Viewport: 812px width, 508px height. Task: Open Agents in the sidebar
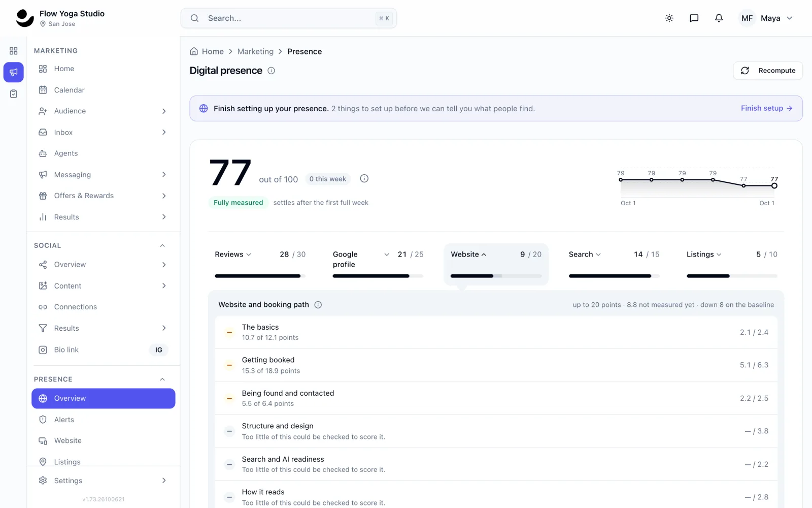(103, 153)
